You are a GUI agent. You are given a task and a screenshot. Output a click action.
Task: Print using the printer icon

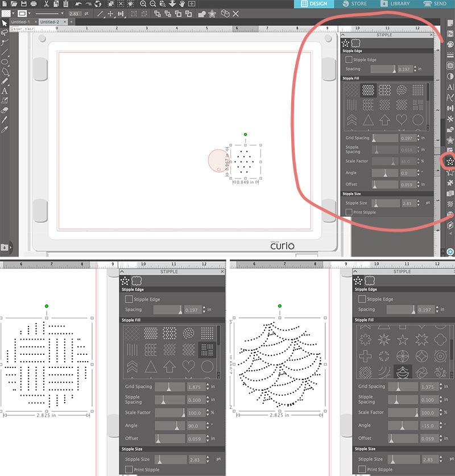click(x=34, y=3)
